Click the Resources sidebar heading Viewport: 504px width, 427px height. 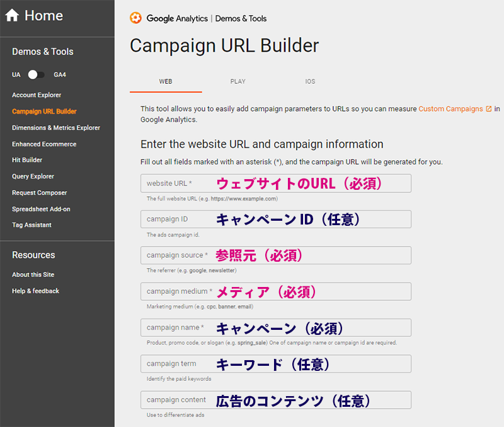(33, 255)
